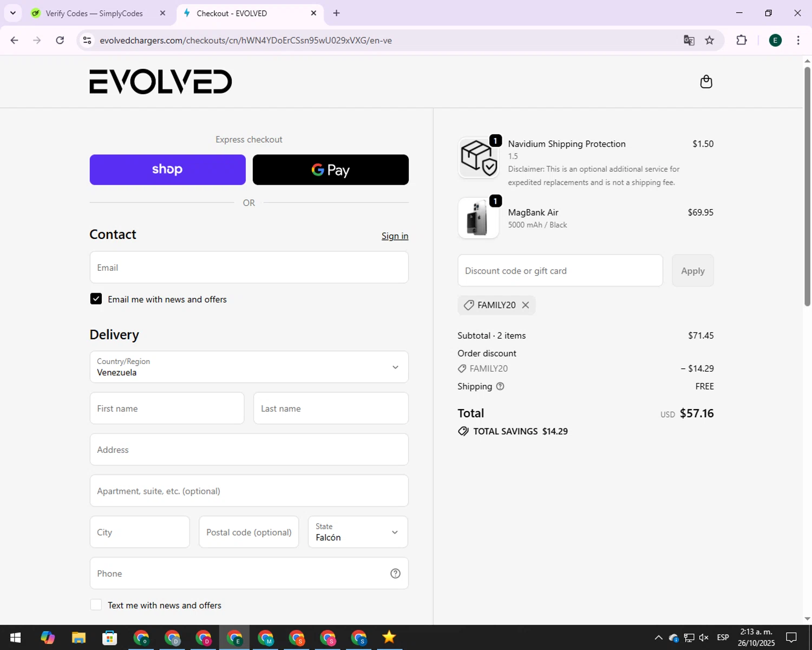Select the Checkout - EVOLVED tab
The width and height of the screenshot is (812, 650).
[232, 13]
